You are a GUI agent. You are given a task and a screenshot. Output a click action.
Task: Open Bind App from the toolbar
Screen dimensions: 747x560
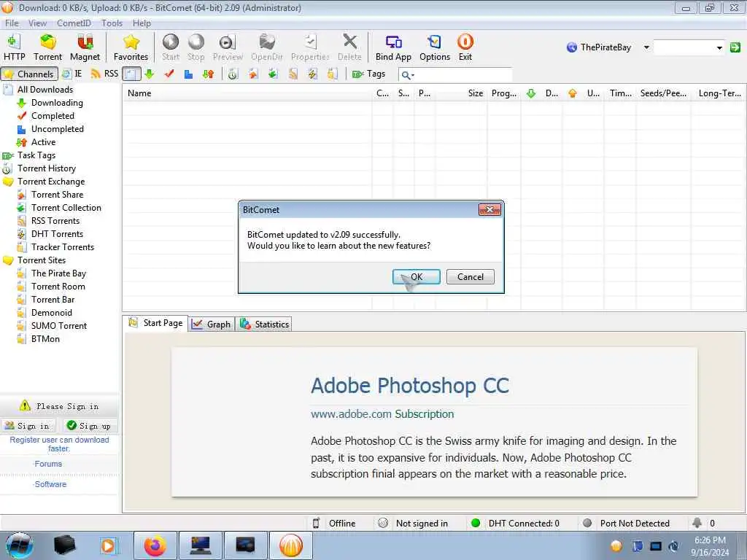click(393, 47)
